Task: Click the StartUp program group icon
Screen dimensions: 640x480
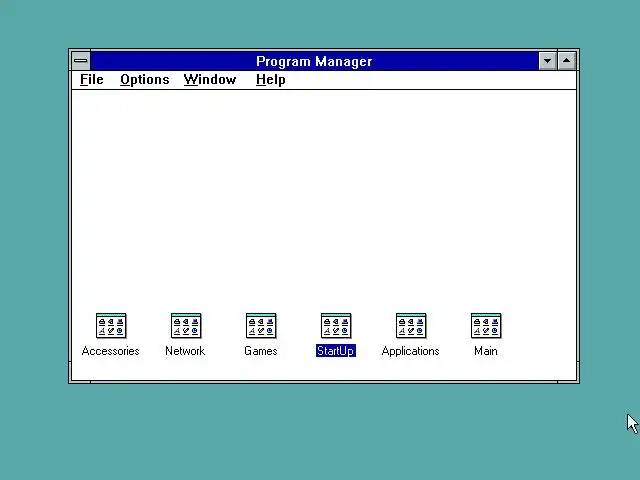Action: coord(336,326)
